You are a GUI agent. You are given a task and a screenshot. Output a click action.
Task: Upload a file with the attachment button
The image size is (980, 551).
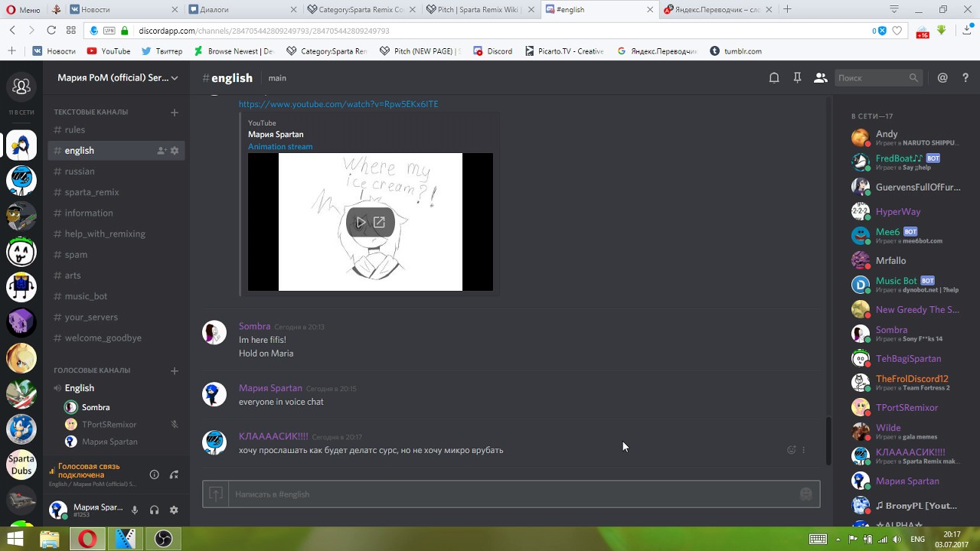[216, 494]
